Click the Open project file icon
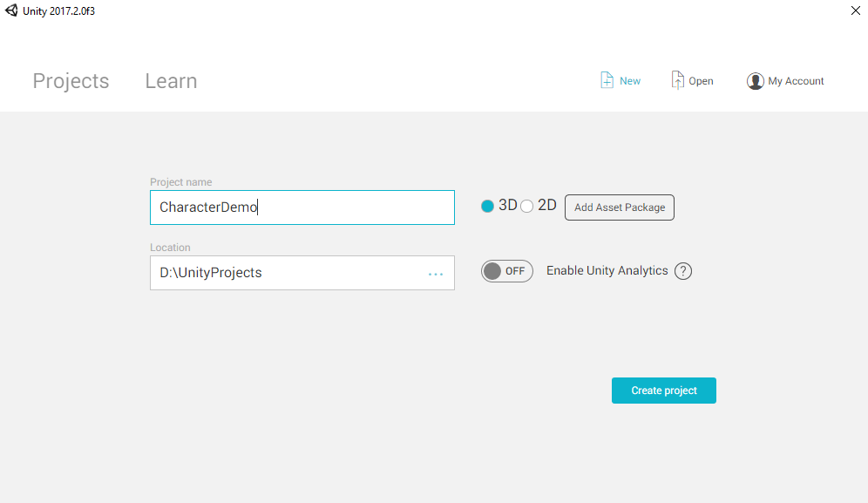868x503 pixels. (x=677, y=80)
